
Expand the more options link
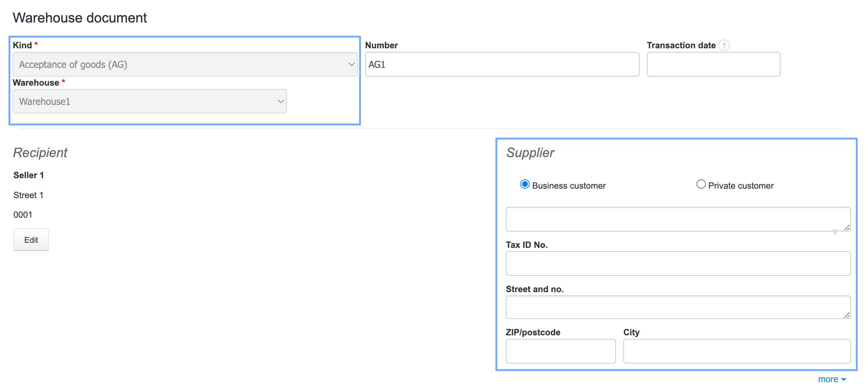tap(832, 379)
